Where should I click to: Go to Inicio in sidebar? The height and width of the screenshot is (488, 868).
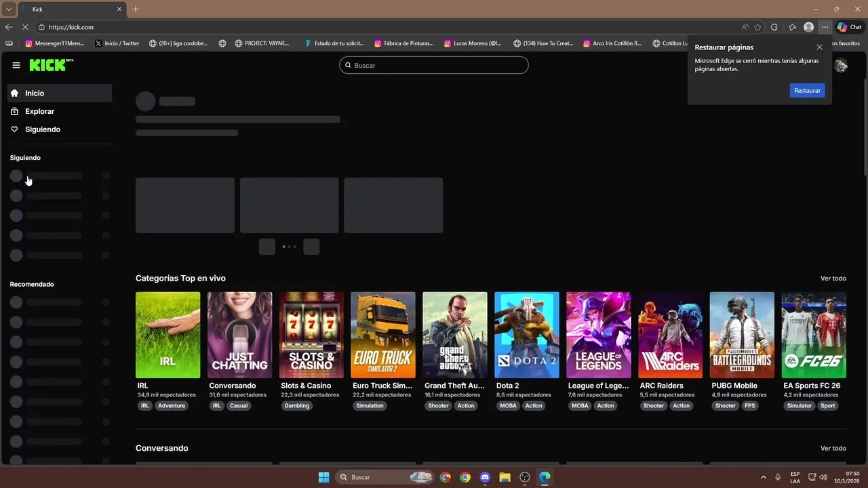(60, 94)
